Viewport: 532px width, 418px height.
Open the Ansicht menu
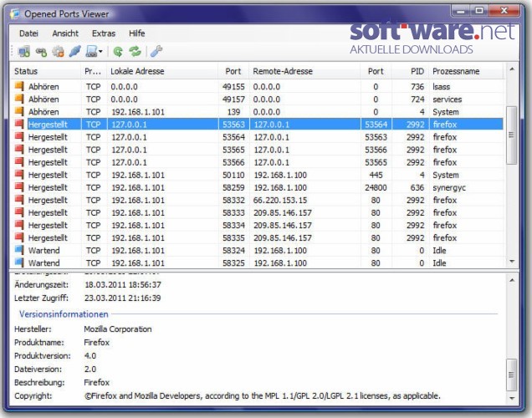coord(65,33)
